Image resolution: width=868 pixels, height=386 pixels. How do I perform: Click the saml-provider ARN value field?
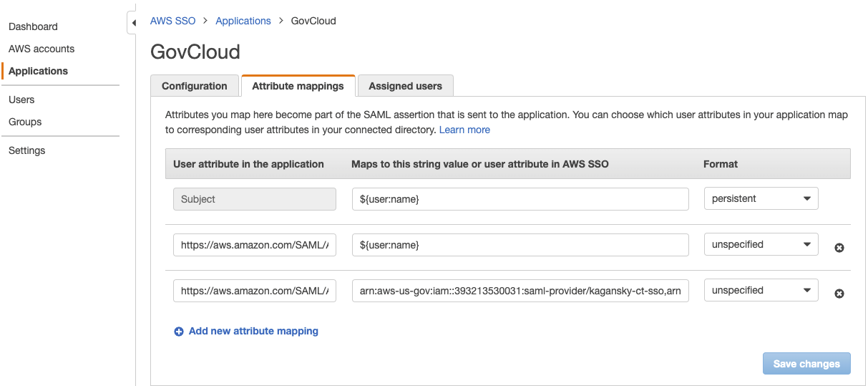click(x=520, y=291)
